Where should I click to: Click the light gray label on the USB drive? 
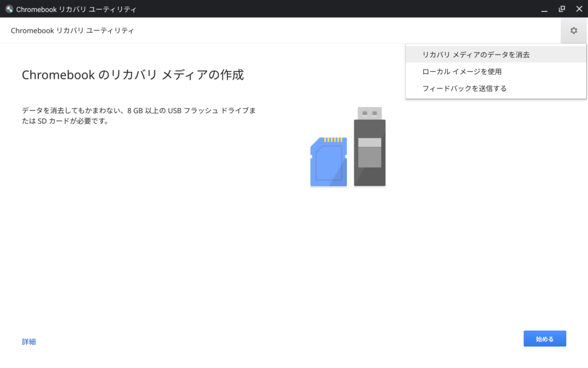coord(369,153)
